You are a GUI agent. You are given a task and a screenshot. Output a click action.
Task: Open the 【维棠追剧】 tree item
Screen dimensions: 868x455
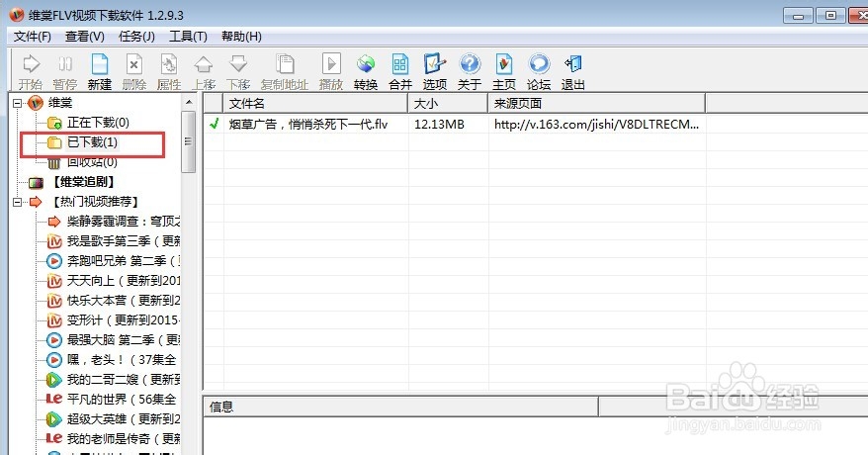pyautogui.click(x=84, y=182)
